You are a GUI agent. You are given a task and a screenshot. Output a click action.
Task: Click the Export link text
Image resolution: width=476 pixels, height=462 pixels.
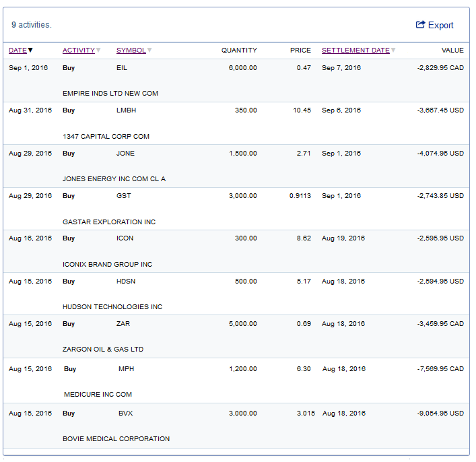(x=441, y=26)
